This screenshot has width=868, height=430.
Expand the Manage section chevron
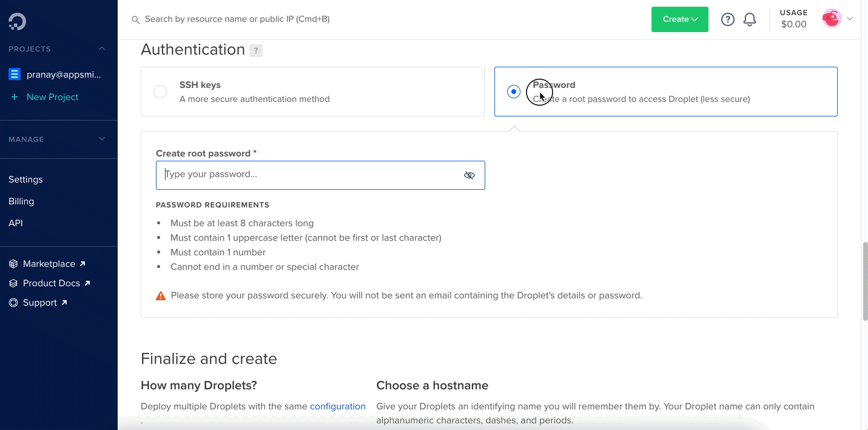[x=102, y=139]
